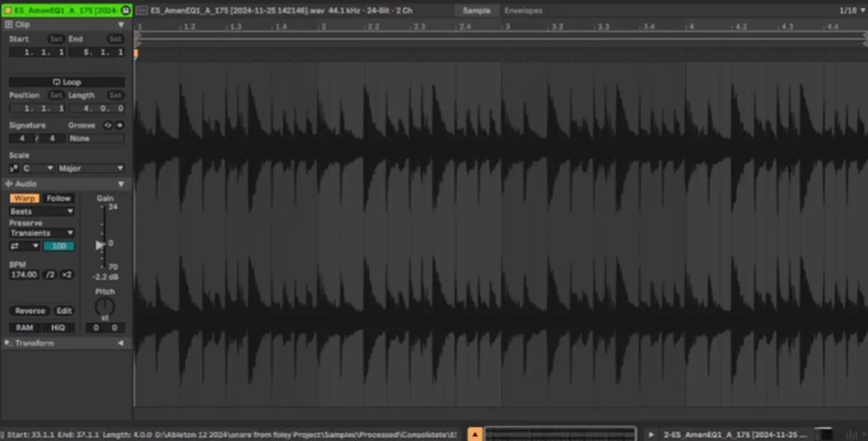Click the 2-ES_AmenEQ1_A_175 track name label
Viewport: 868px width, 441px height.
pyautogui.click(x=735, y=434)
